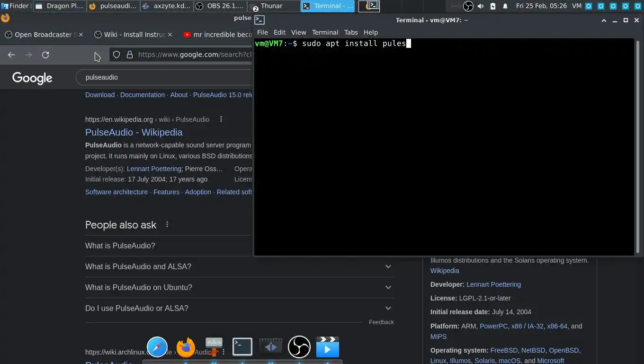This screenshot has height=364, width=644.
Task: Open Adoption link under Wikipedia result
Action: coord(198,192)
